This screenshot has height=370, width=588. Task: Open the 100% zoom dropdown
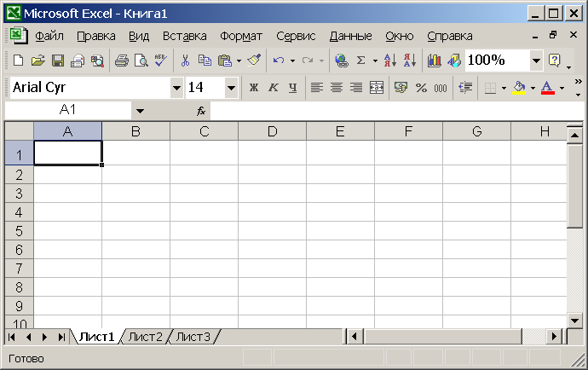536,61
